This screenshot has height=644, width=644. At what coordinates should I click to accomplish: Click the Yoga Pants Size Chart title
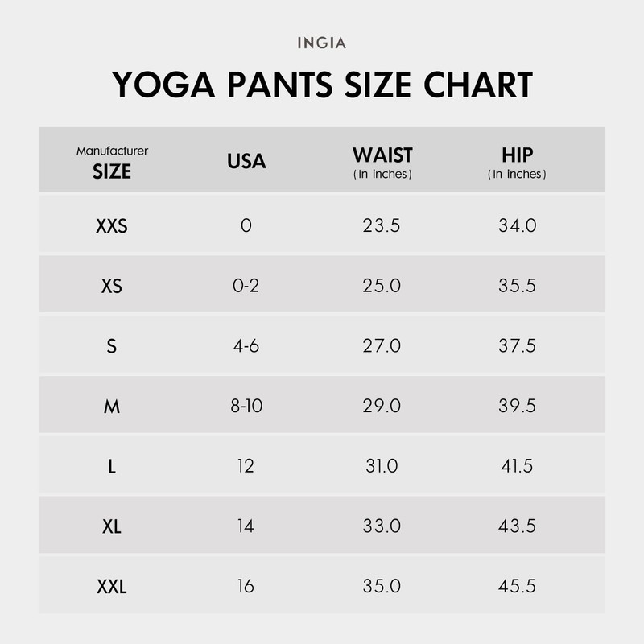coord(322,85)
